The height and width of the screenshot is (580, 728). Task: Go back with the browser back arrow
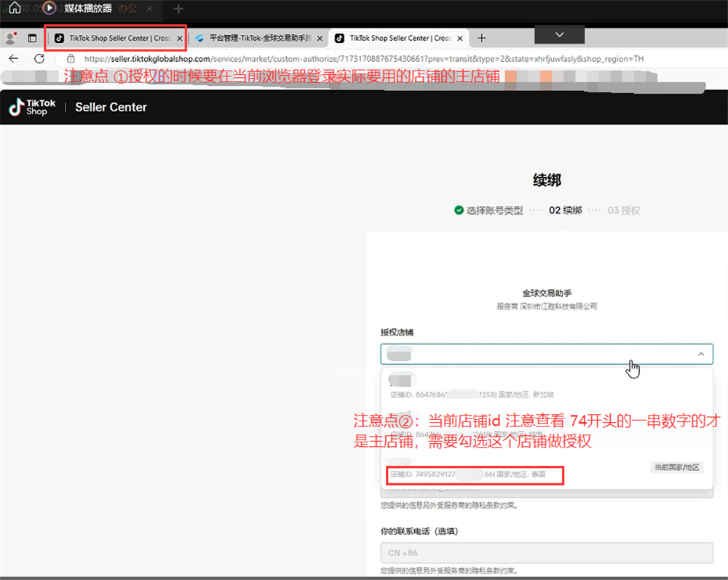pos(13,58)
